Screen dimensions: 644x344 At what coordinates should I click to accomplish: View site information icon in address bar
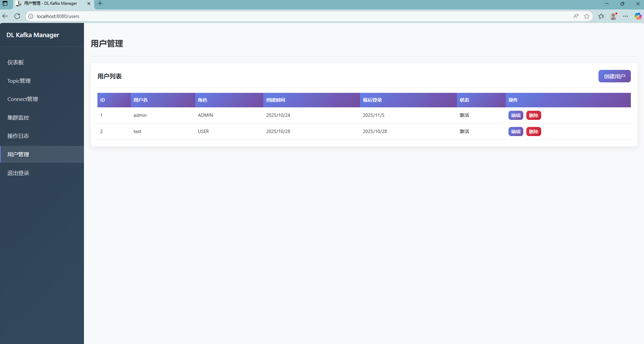(x=31, y=16)
